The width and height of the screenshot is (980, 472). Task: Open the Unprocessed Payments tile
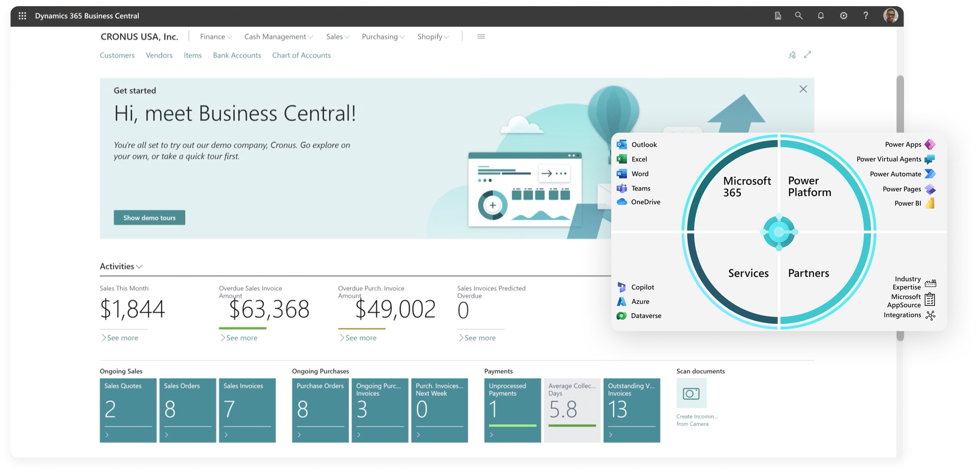[x=513, y=410]
